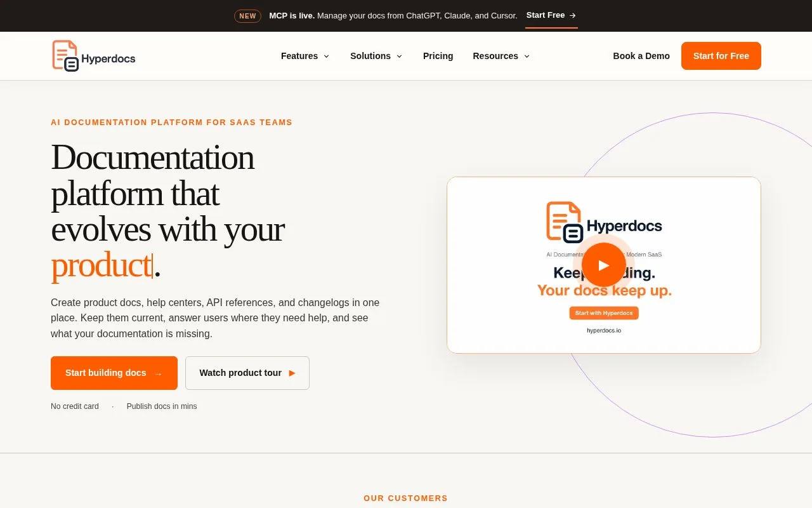Click the 'MCP is live.' announcement text

click(x=292, y=15)
